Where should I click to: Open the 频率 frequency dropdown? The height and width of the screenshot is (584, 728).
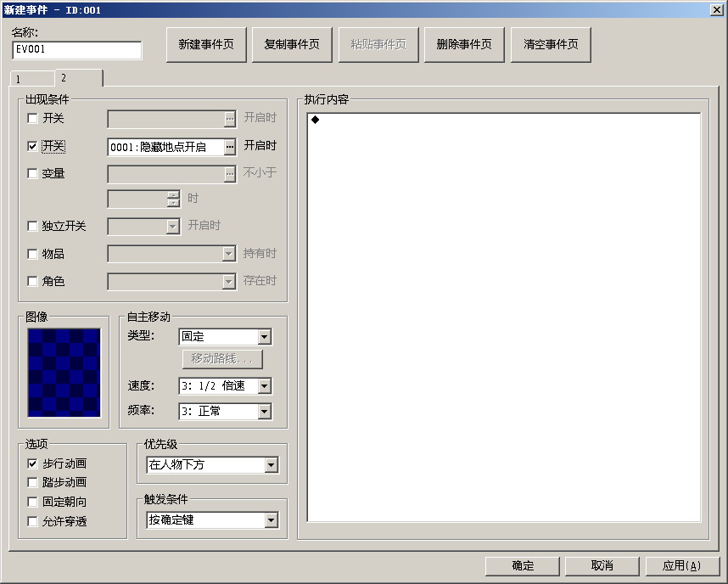[x=265, y=412]
